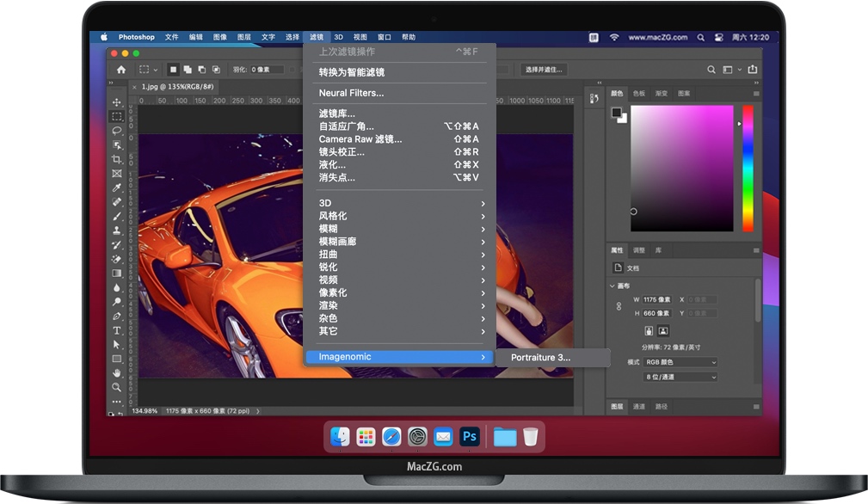Open the RGB 颜色 mode dropdown
Viewport: 868px width, 504px height.
[x=680, y=362]
